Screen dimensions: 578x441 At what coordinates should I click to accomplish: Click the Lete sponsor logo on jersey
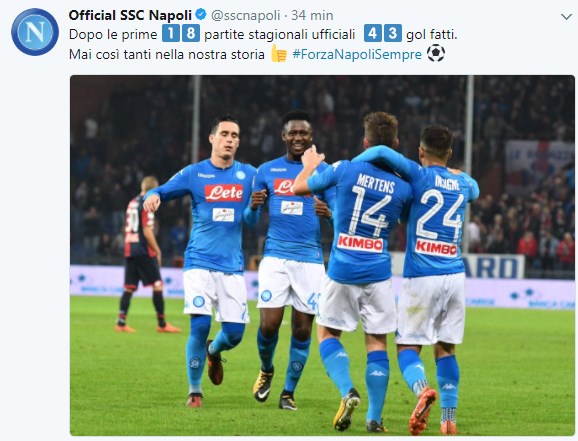pyautogui.click(x=224, y=193)
